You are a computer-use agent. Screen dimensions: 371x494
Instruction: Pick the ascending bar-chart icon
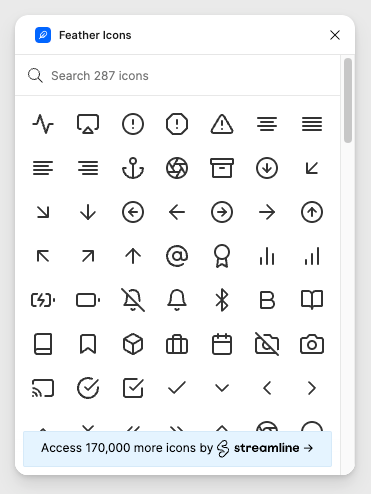click(x=312, y=256)
